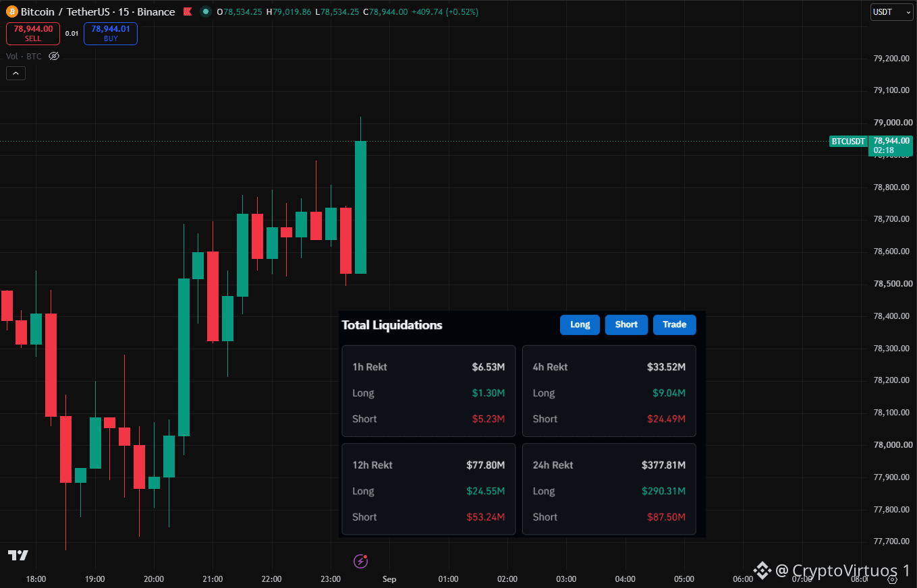Click the blue 78,944.01 BUY button
This screenshot has height=588, width=917.
pyautogui.click(x=111, y=34)
